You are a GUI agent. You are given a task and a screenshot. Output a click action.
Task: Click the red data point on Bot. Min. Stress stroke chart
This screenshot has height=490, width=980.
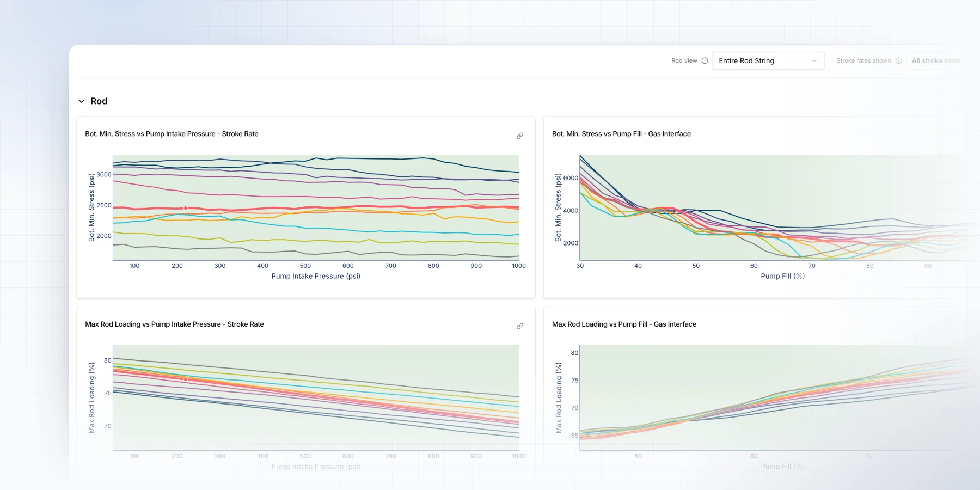point(186,208)
